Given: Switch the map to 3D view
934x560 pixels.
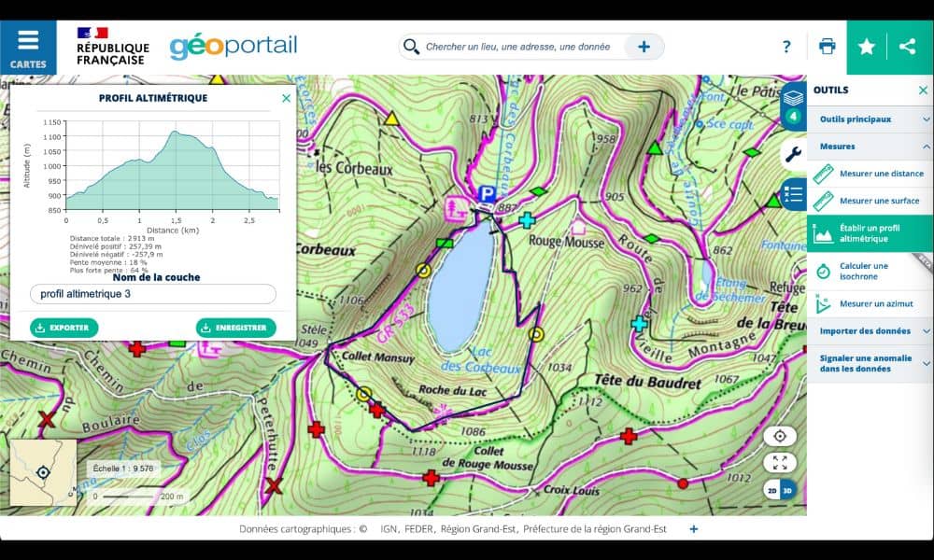Looking at the screenshot, I should pyautogui.click(x=786, y=490).
